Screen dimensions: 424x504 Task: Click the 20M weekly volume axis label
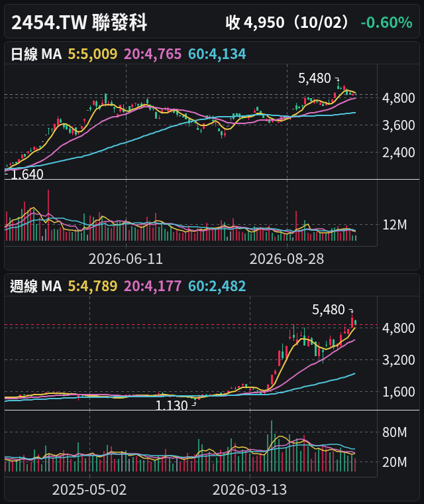pos(394,462)
